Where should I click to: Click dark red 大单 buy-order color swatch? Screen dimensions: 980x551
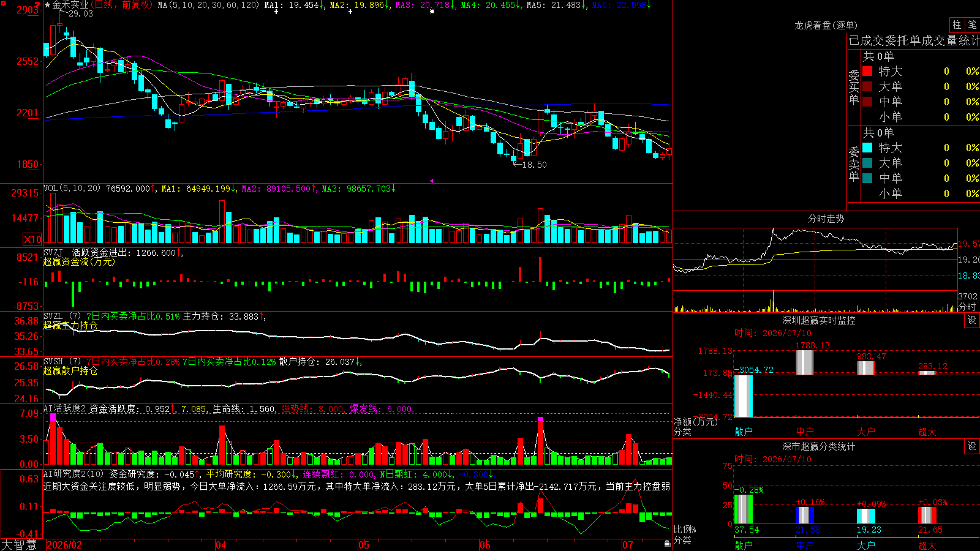(x=867, y=86)
